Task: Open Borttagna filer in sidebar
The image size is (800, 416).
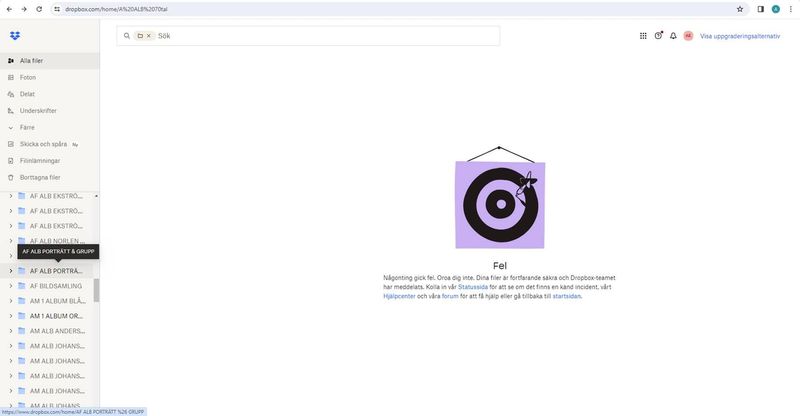Action: pos(40,177)
